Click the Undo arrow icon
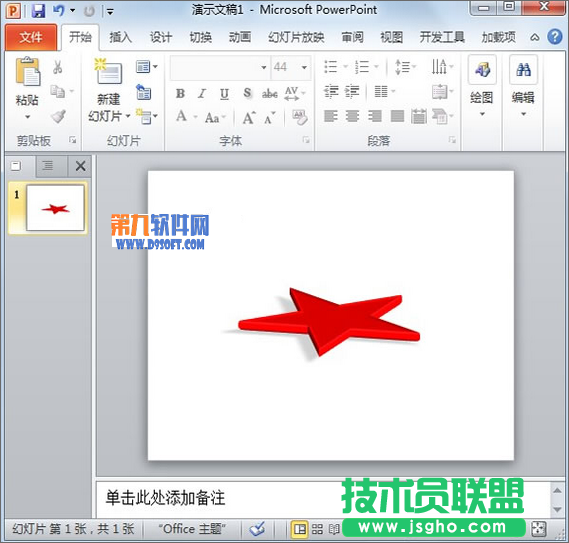 58,11
